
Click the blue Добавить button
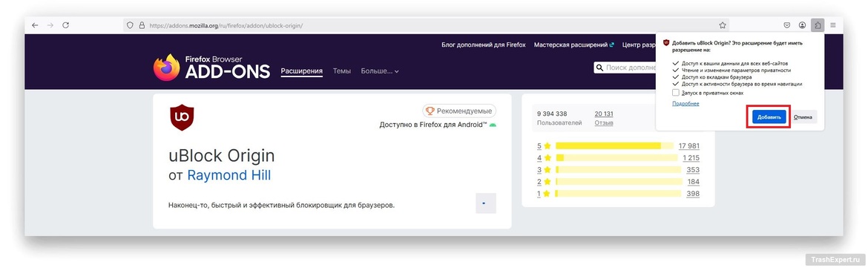point(769,117)
